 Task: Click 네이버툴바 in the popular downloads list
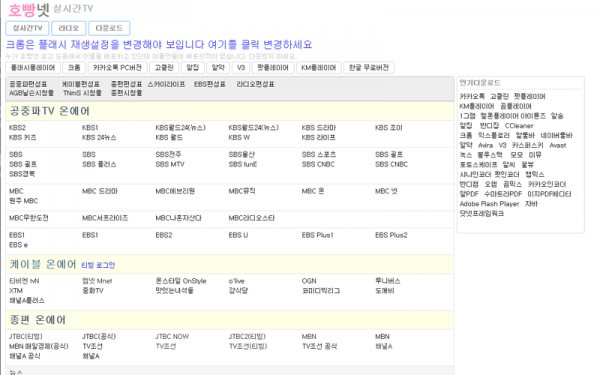(556, 135)
